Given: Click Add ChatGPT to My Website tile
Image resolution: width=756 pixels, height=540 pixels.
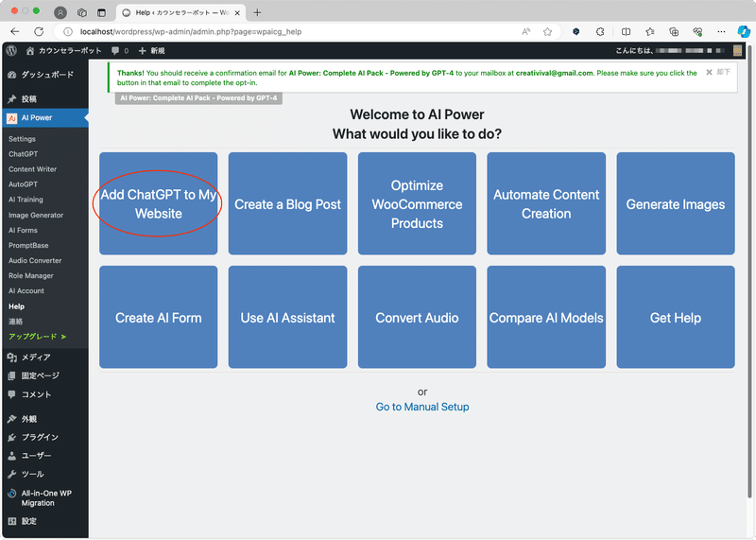Looking at the screenshot, I should click(x=158, y=203).
